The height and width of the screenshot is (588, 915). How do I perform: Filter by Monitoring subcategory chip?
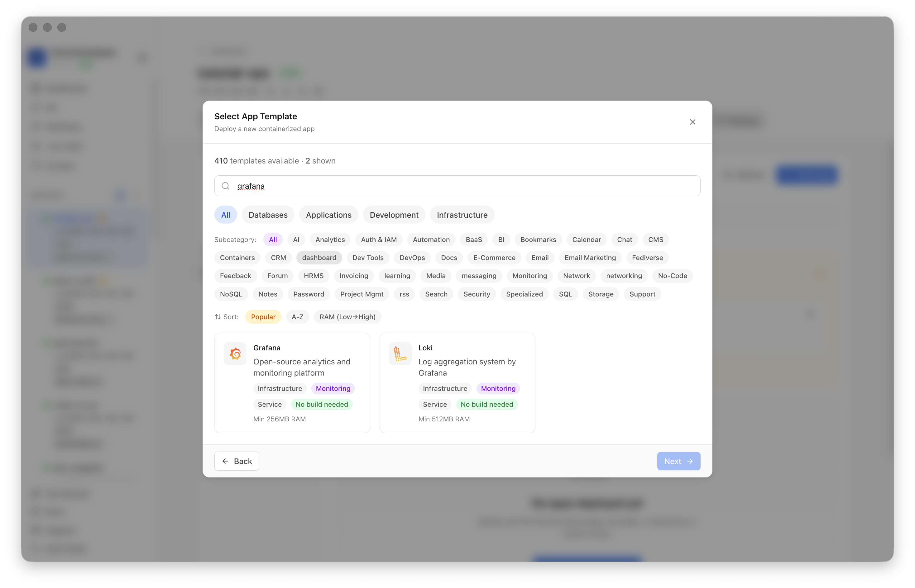(529, 276)
